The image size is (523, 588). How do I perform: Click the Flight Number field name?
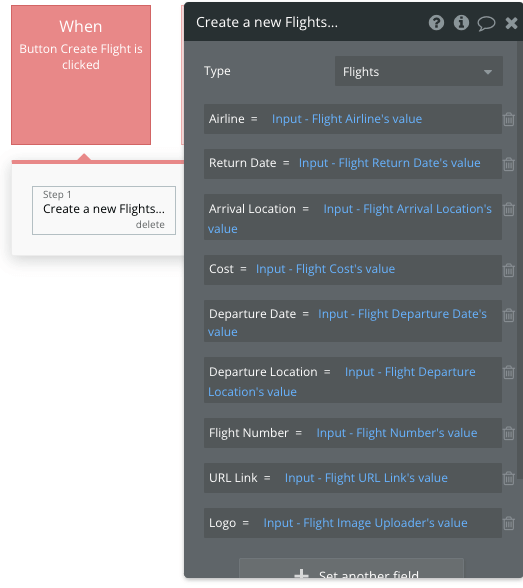[x=249, y=433]
